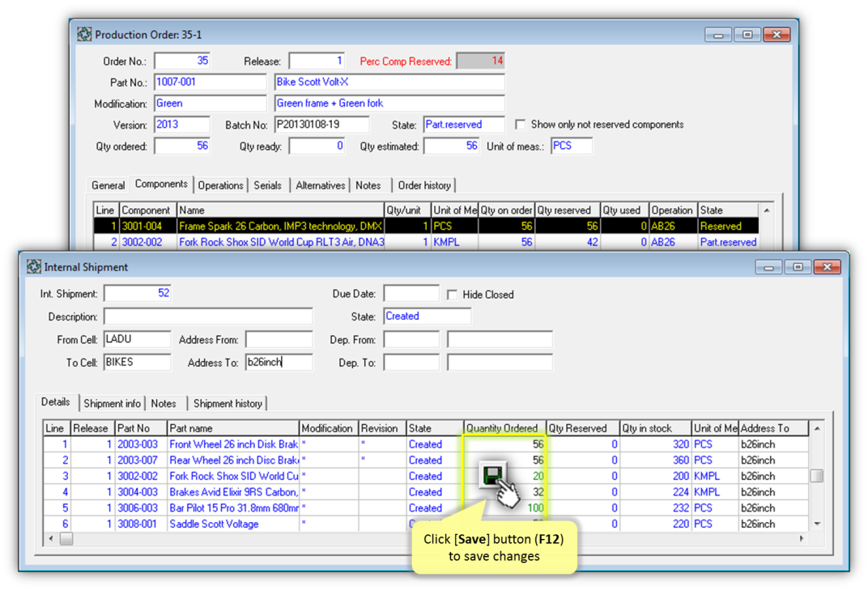Screen dimensions: 868x590
Task: Click Qty in stock value 320
Action: [x=680, y=444]
